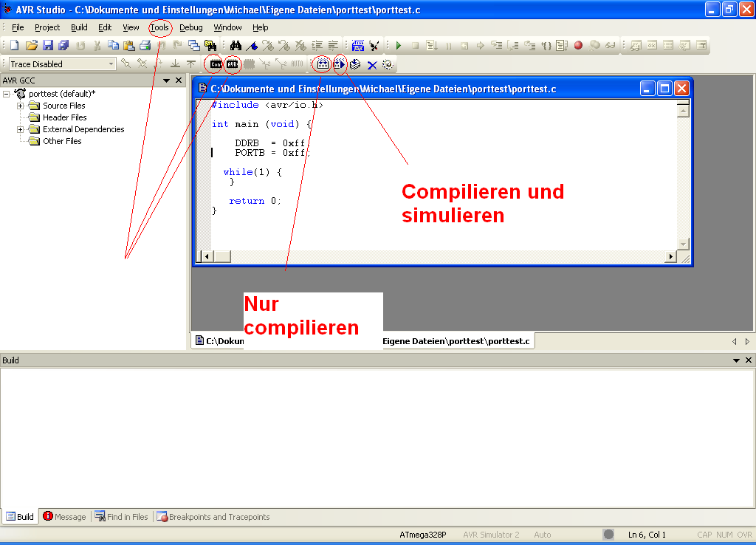
Task: Close the Build output panel
Action: coord(749,360)
